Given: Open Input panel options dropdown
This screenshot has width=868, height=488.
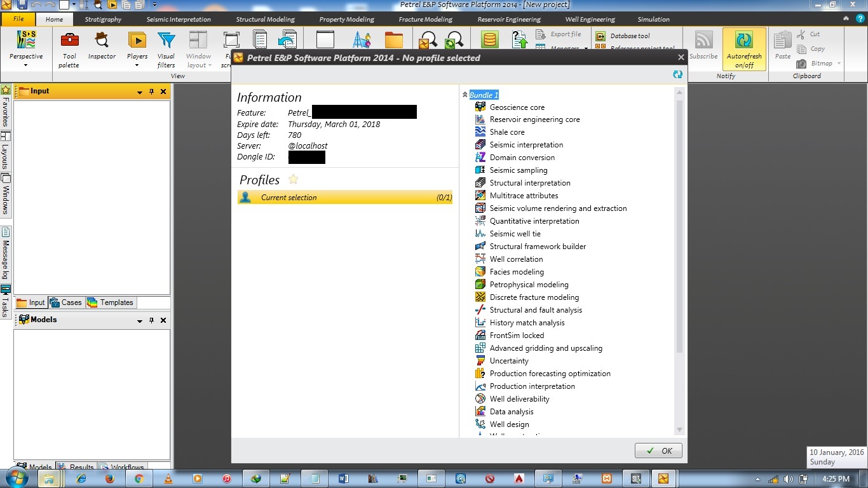Looking at the screenshot, I should coord(140,92).
